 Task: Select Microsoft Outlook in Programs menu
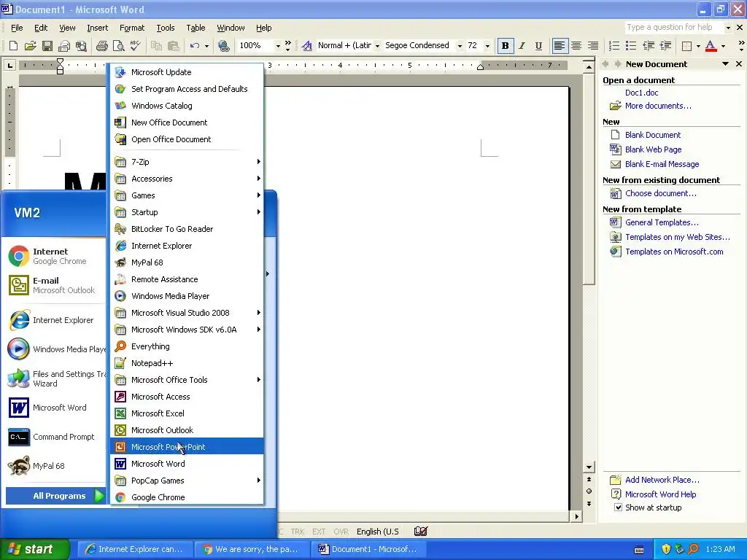click(187, 430)
